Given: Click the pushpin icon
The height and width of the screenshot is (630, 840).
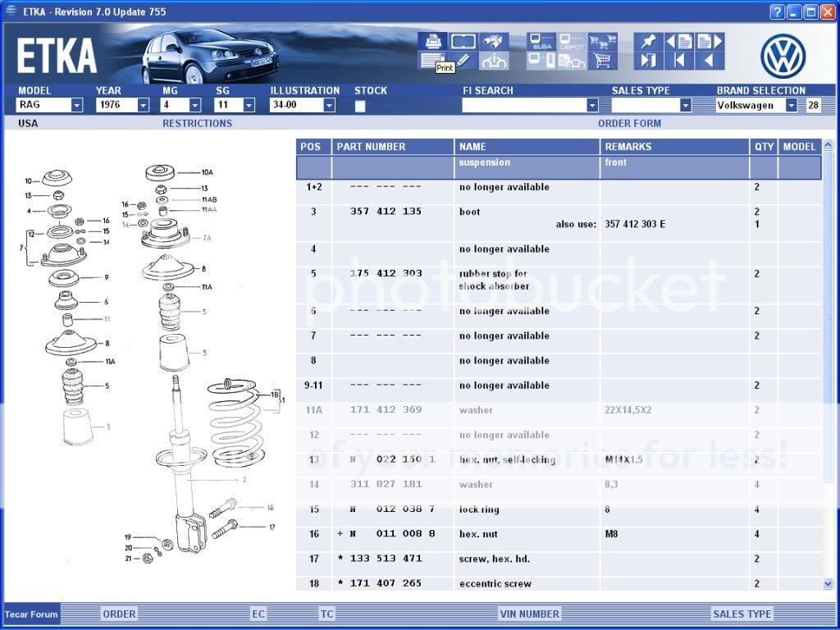Looking at the screenshot, I should tap(648, 42).
